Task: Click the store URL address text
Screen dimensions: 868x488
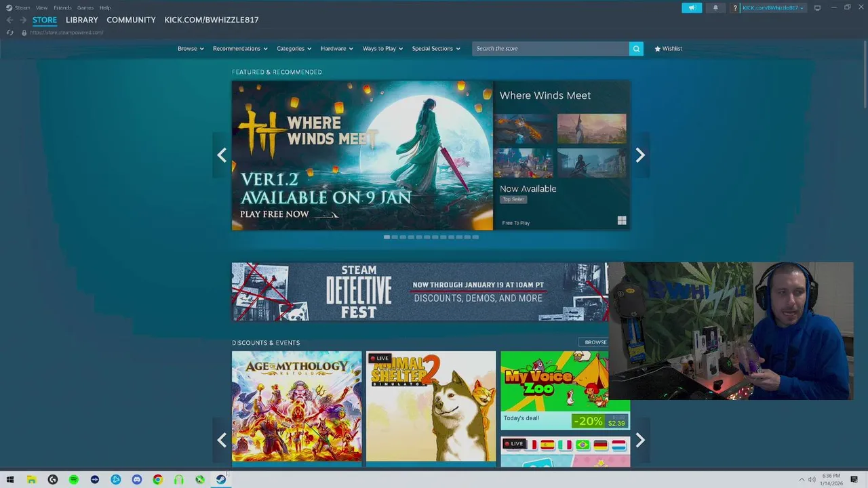Action: 66,33
